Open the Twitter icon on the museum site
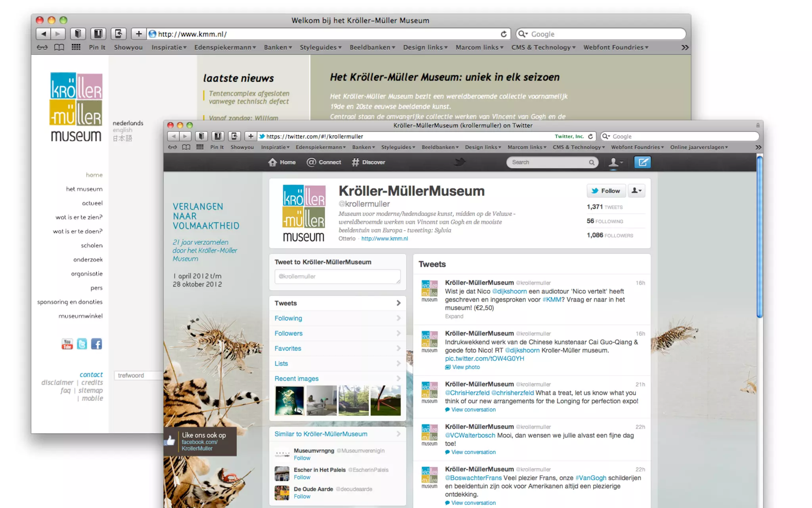This screenshot has height=508, width=812. click(x=82, y=344)
